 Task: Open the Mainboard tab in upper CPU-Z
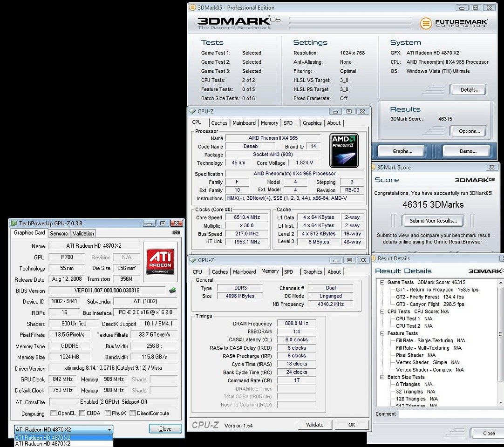(x=244, y=123)
